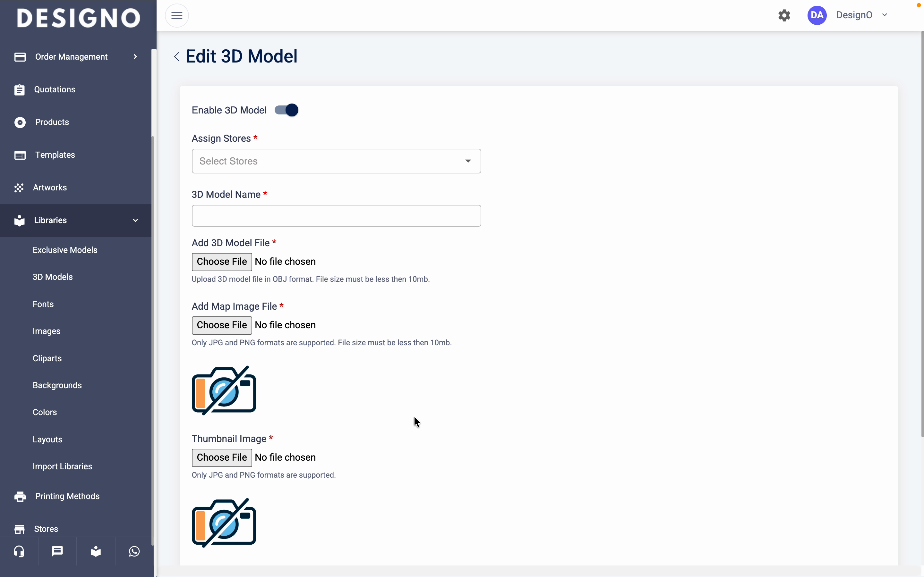Click the 3D Model Name text field

pyautogui.click(x=336, y=216)
